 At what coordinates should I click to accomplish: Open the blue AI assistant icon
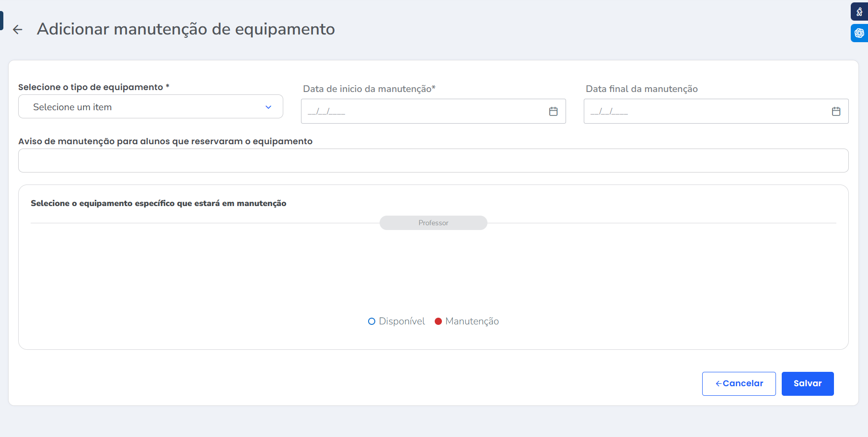859,33
